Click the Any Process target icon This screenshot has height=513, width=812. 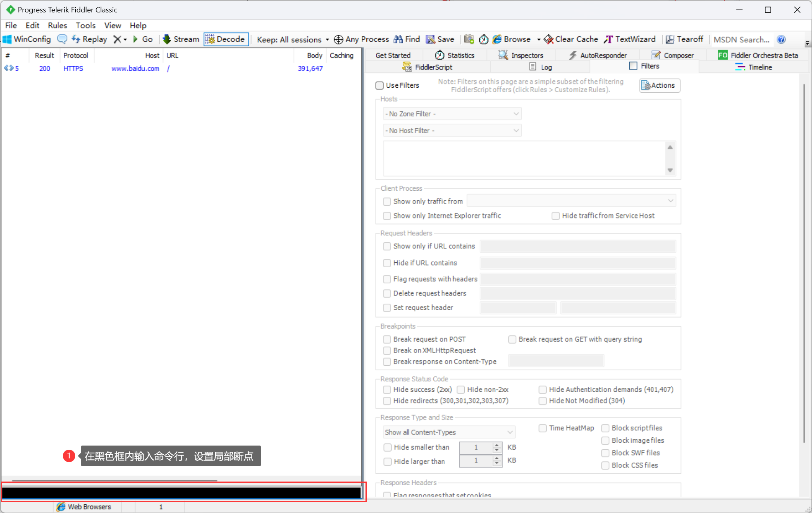coord(338,39)
